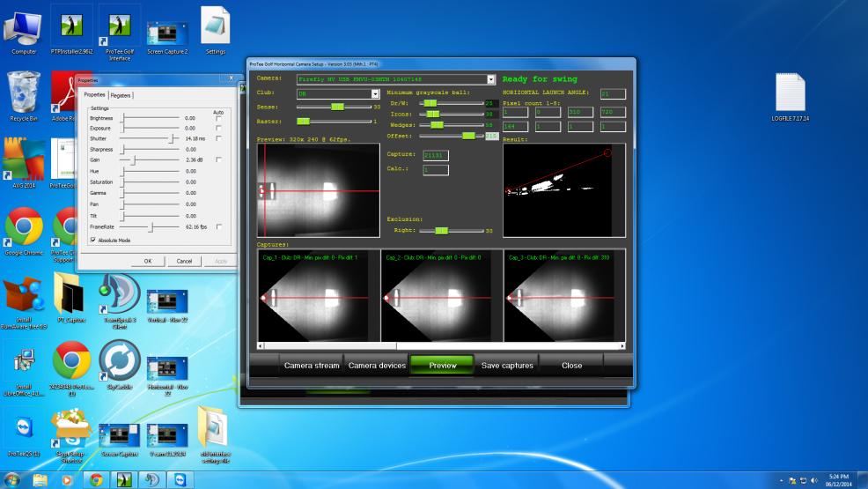868x489 pixels.
Task: Select the Cap_1 capture thumbnail
Action: 319,296
